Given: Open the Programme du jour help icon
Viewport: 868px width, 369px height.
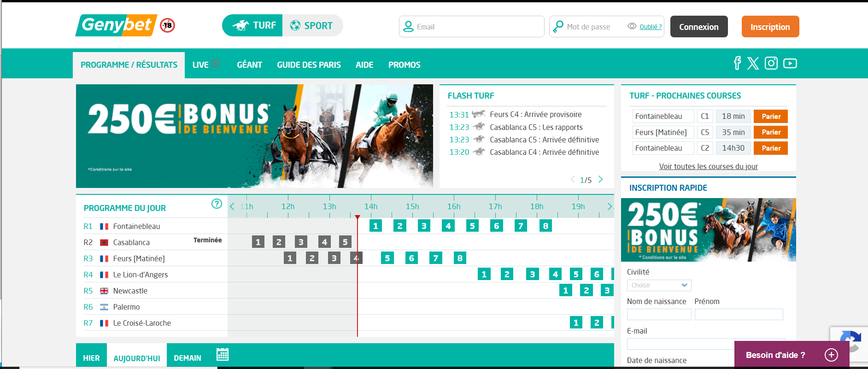Looking at the screenshot, I should pos(217,204).
